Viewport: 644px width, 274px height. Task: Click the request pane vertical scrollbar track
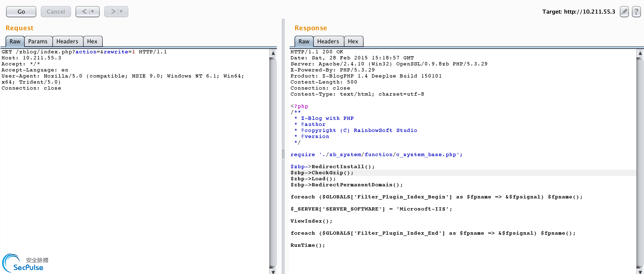pyautogui.click(x=273, y=162)
